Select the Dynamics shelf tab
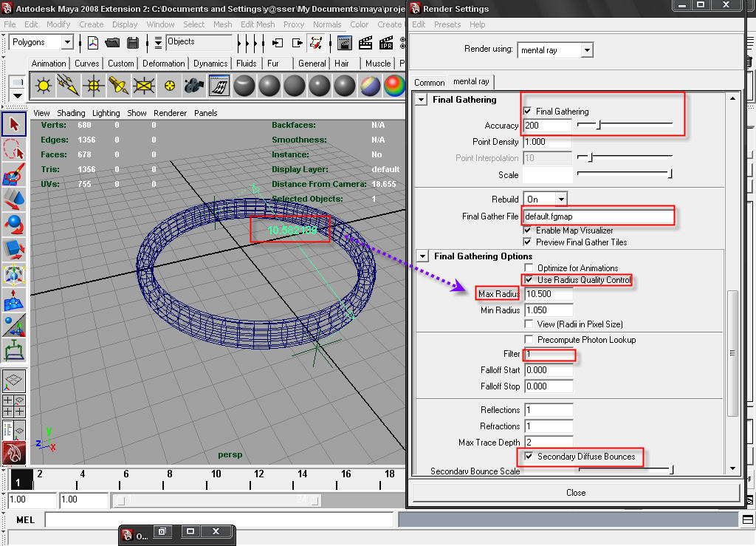756x546 pixels. (210, 64)
